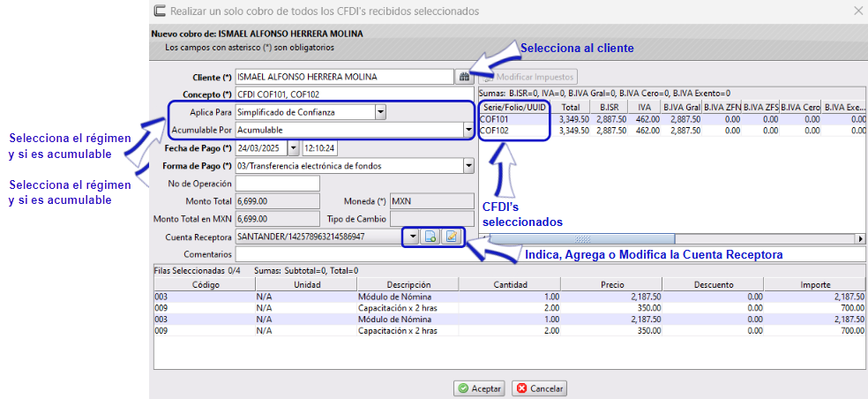Screen dimensions: 868x399
Task: Open the Cuenta Receptora dropdown arrow
Action: [413, 237]
